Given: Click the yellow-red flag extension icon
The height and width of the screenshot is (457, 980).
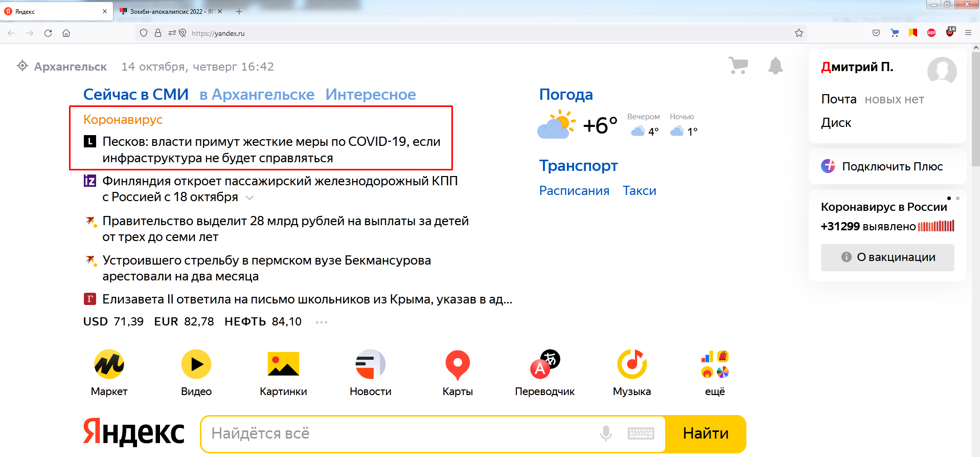Looking at the screenshot, I should 913,33.
